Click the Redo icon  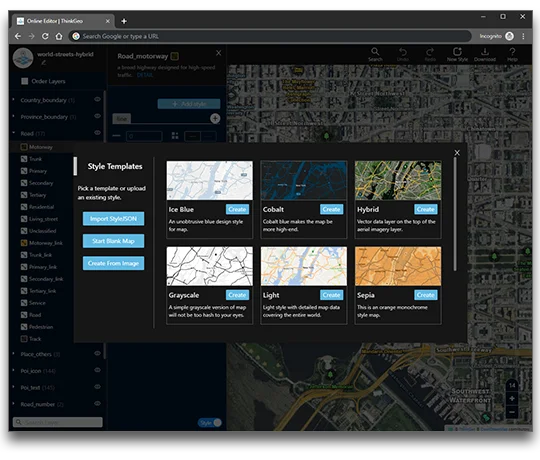pos(430,52)
